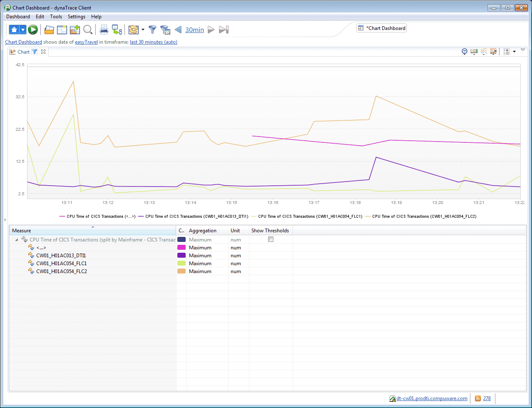Click the refresh arrows toolbar icon
The width and height of the screenshot is (532, 408).
click(133, 30)
